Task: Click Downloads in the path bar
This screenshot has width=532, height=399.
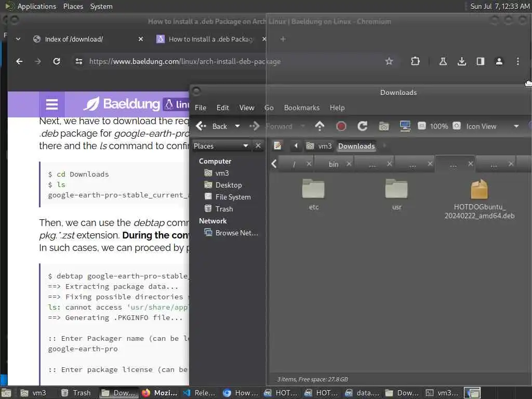Action: coord(356,146)
